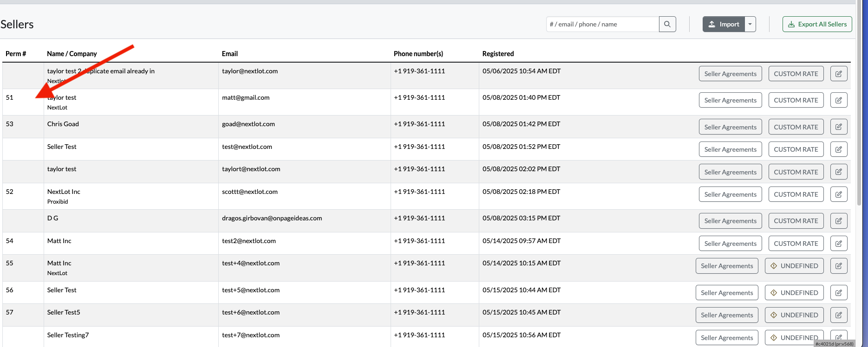
Task: Click Proxibid company label
Action: coord(58,202)
